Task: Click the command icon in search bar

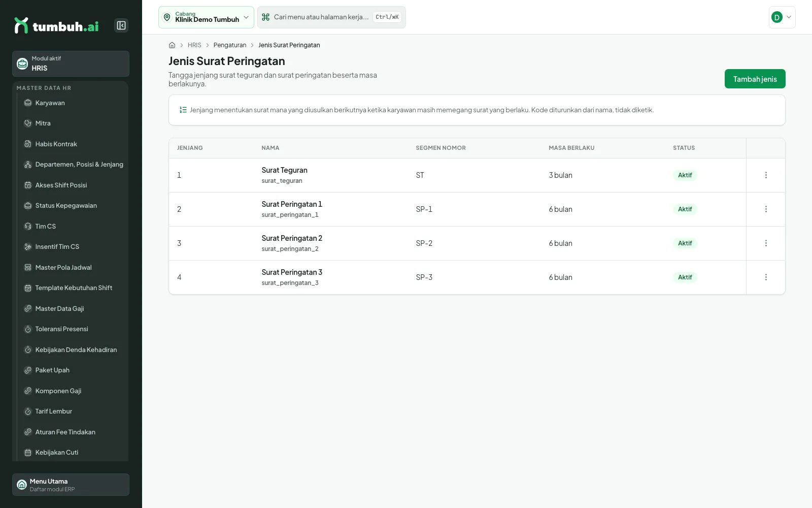Action: click(265, 17)
